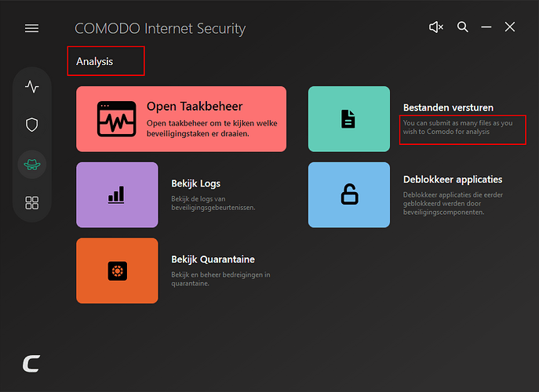Click the Comodo C logo
Image resolution: width=539 pixels, height=392 pixels.
click(31, 364)
